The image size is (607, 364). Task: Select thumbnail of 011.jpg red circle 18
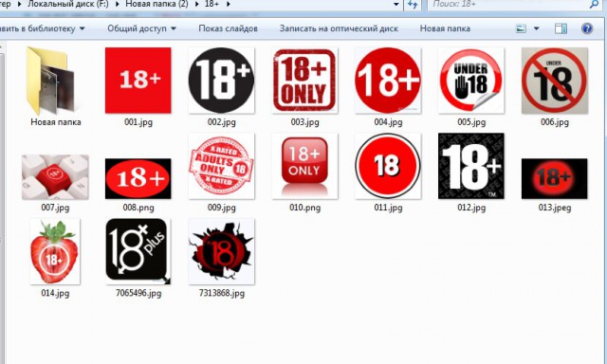click(388, 166)
